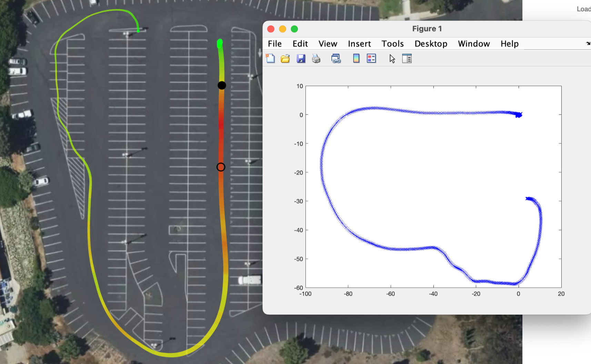Open the Tools menu in Figure 1
This screenshot has width=591, height=364.
coord(392,44)
